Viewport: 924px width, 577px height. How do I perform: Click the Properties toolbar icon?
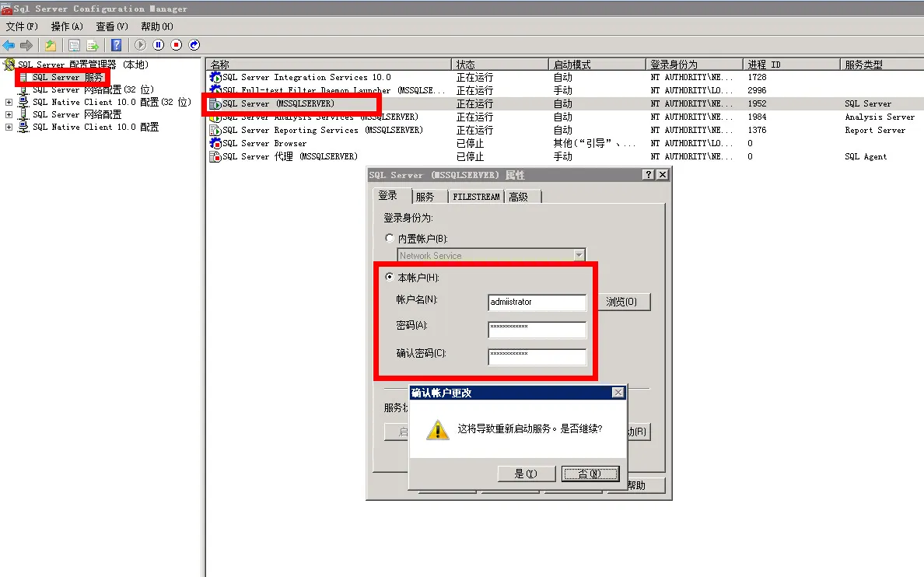(74, 45)
